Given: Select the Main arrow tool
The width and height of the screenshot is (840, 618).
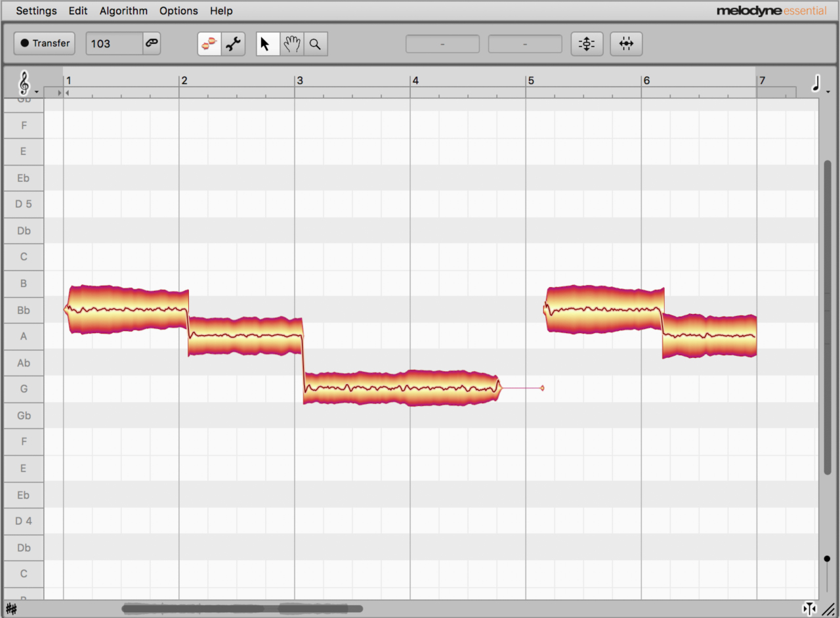Looking at the screenshot, I should [x=268, y=44].
